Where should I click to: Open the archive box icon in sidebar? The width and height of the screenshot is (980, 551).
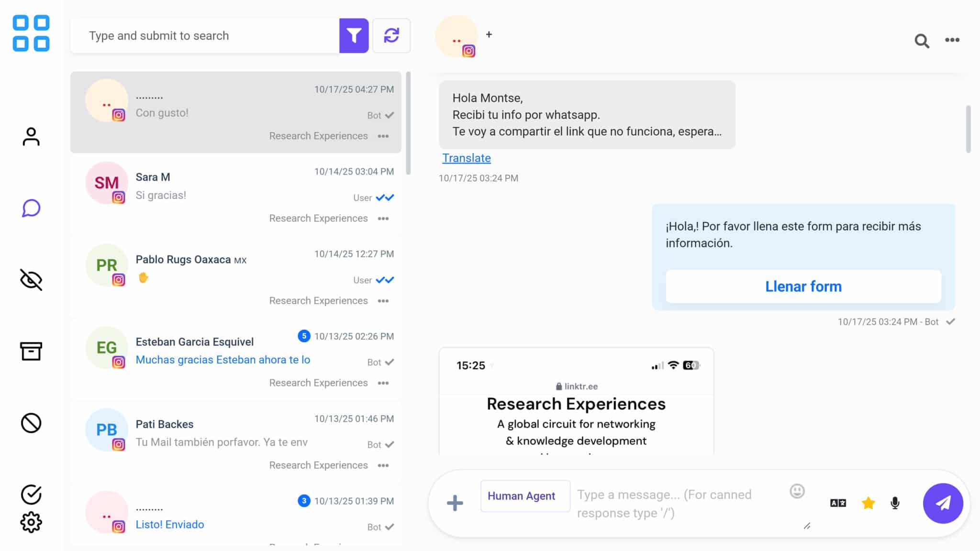coord(31,351)
